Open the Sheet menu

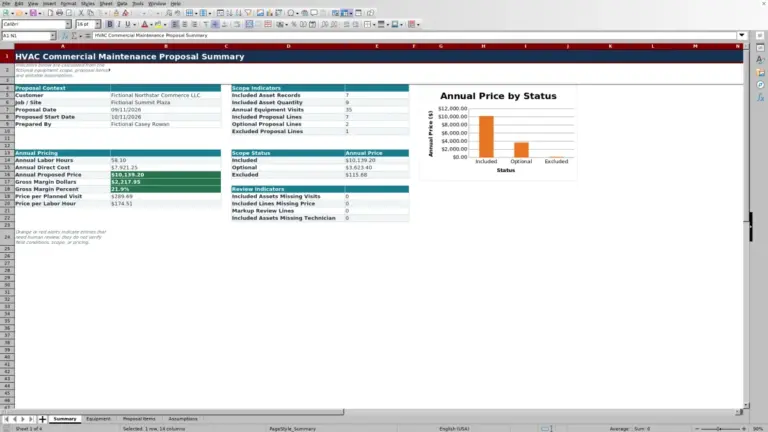(x=106, y=3)
